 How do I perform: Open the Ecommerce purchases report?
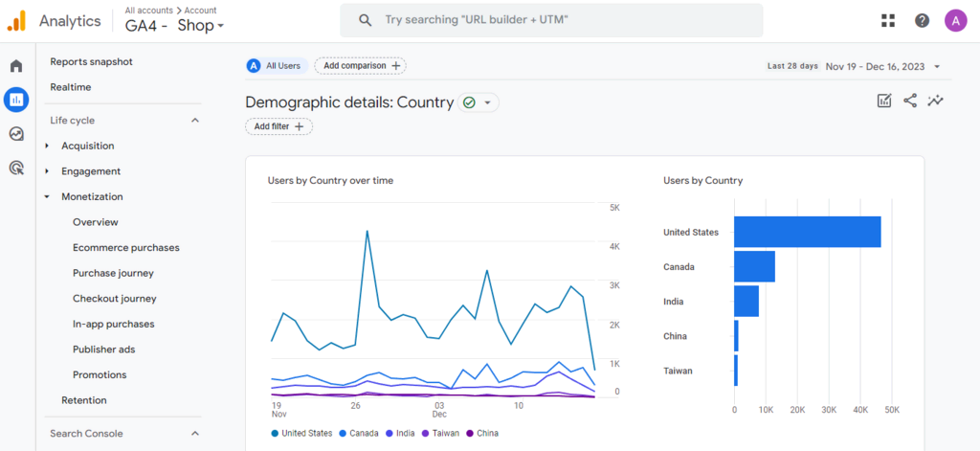pyautogui.click(x=125, y=247)
